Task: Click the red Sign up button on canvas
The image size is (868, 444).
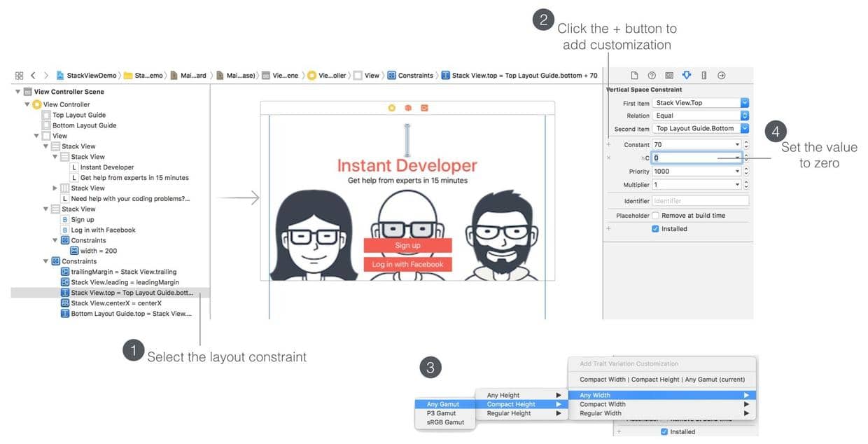Action: point(407,246)
